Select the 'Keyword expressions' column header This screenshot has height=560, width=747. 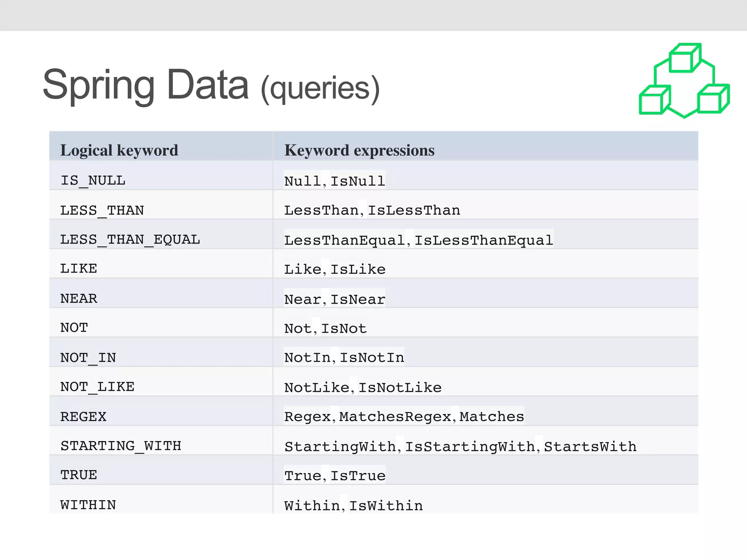(486, 146)
